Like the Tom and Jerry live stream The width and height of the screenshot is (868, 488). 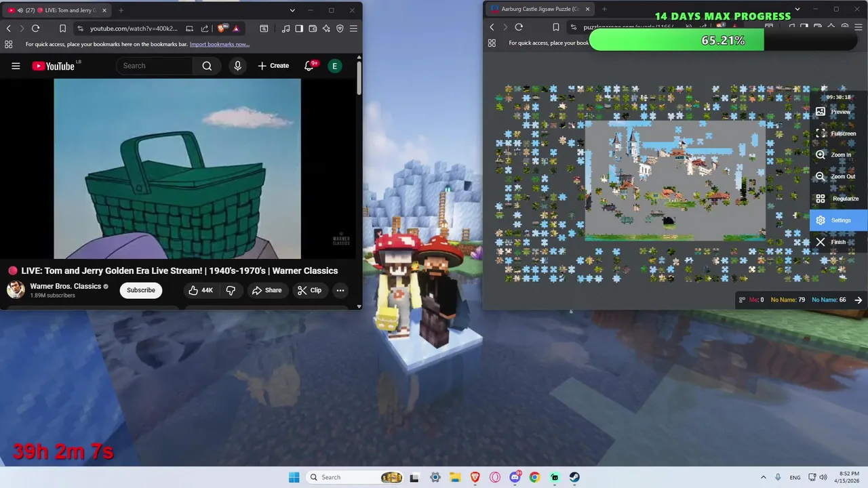[201, 290]
